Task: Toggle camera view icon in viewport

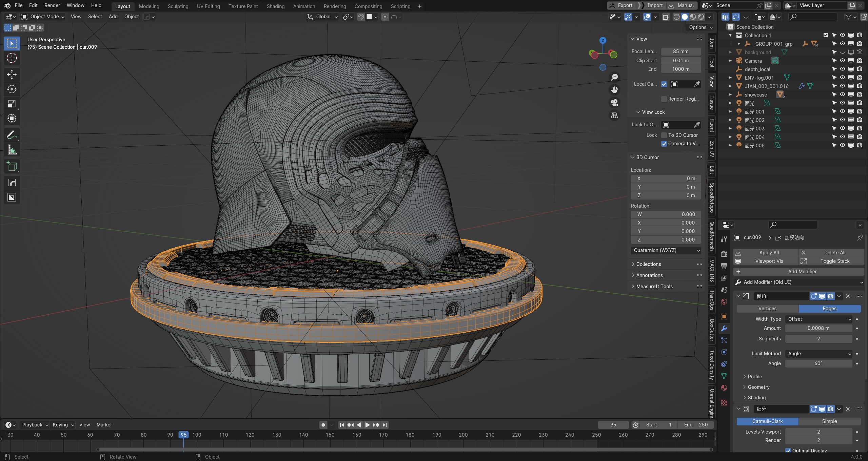Action: [x=614, y=103]
